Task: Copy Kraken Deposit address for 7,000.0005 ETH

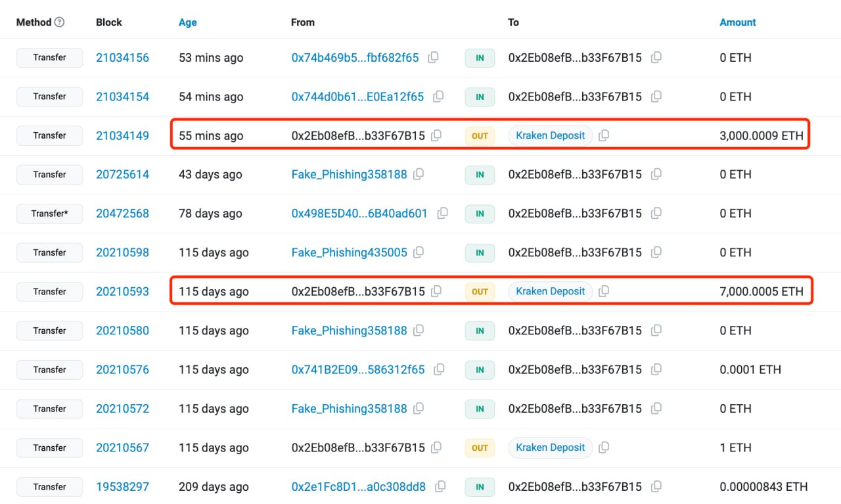Action: coord(604,292)
